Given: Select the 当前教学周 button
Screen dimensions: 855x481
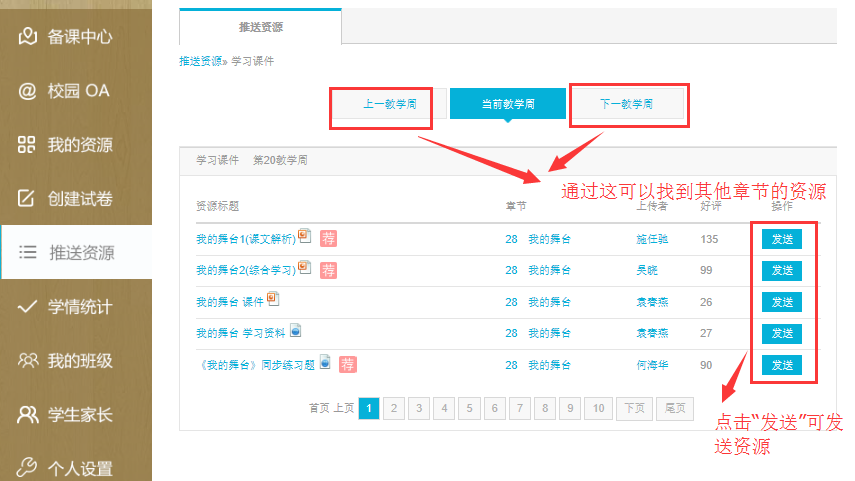Looking at the screenshot, I should pos(508,104).
